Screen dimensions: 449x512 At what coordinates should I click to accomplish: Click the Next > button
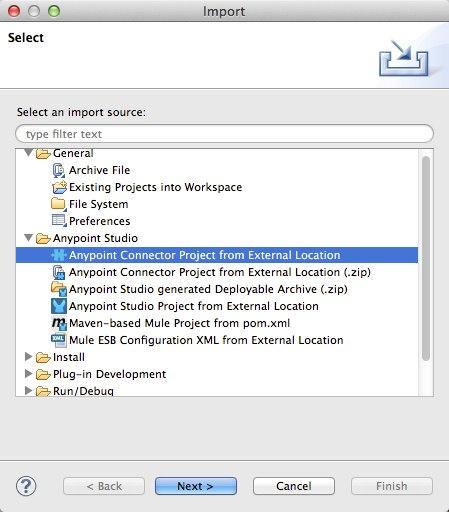(196, 486)
